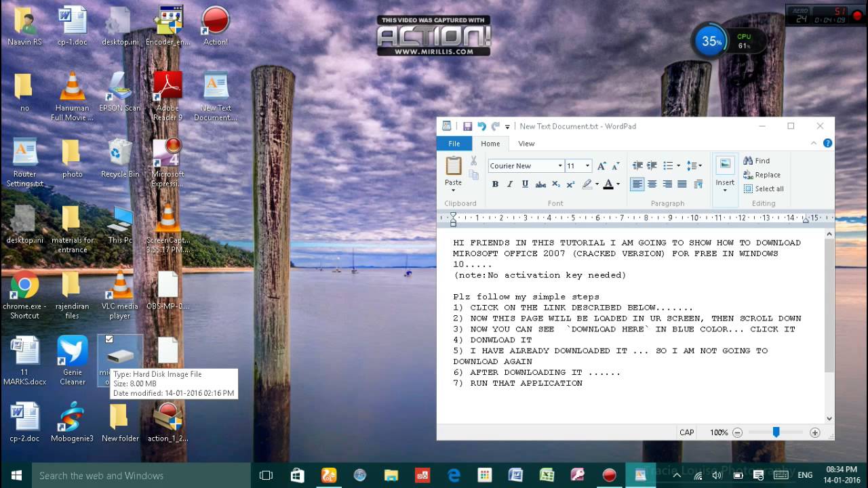This screenshot has width=868, height=488.
Task: Click the Paste clipboard icon
Action: [453, 165]
